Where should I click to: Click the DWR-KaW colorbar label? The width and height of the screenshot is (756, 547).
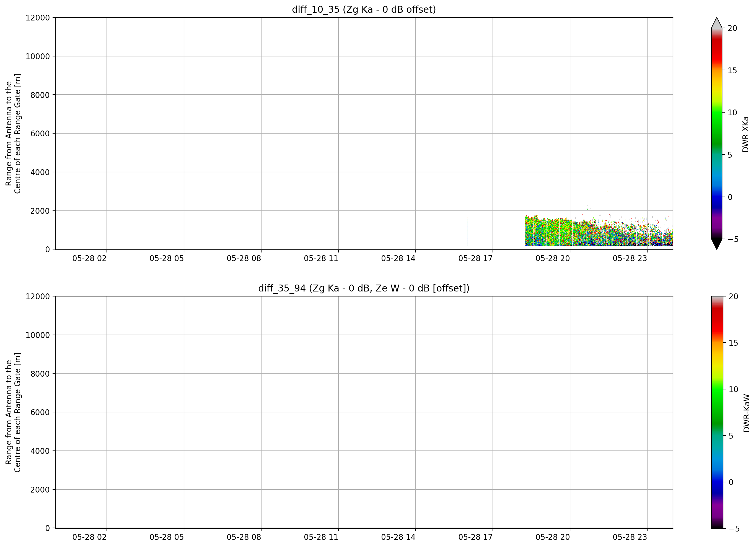pos(746,413)
